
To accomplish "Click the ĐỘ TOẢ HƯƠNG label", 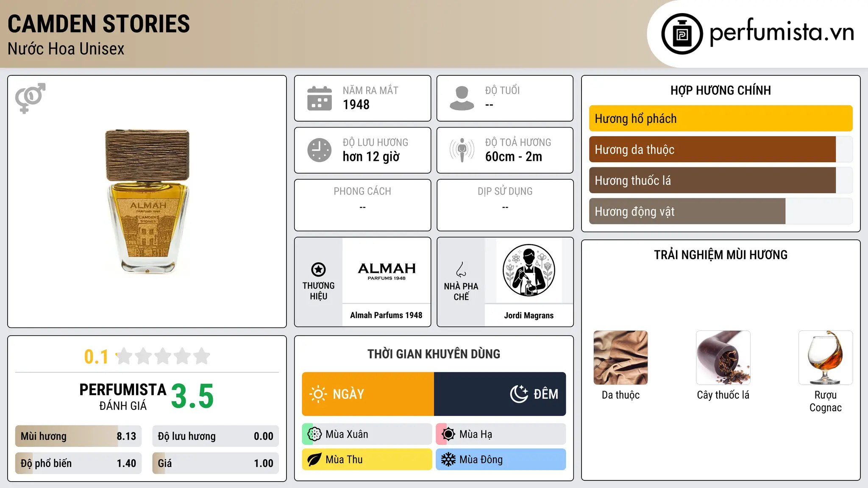I will 518,142.
